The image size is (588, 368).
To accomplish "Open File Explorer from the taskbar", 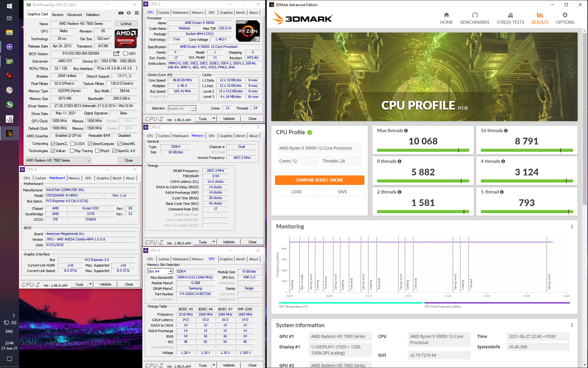I will 9,32.
